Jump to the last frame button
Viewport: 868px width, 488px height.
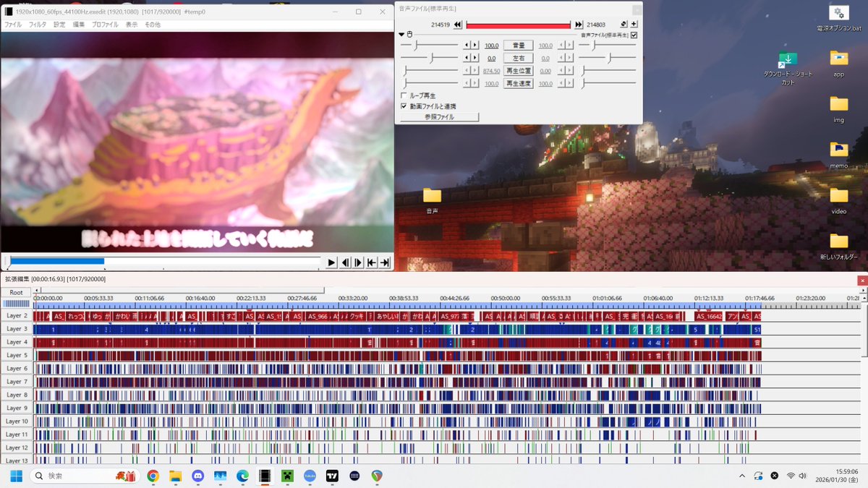[x=385, y=262]
